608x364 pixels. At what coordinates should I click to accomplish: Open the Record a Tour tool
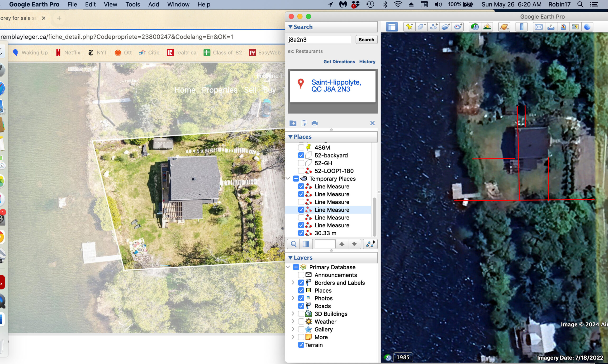458,27
